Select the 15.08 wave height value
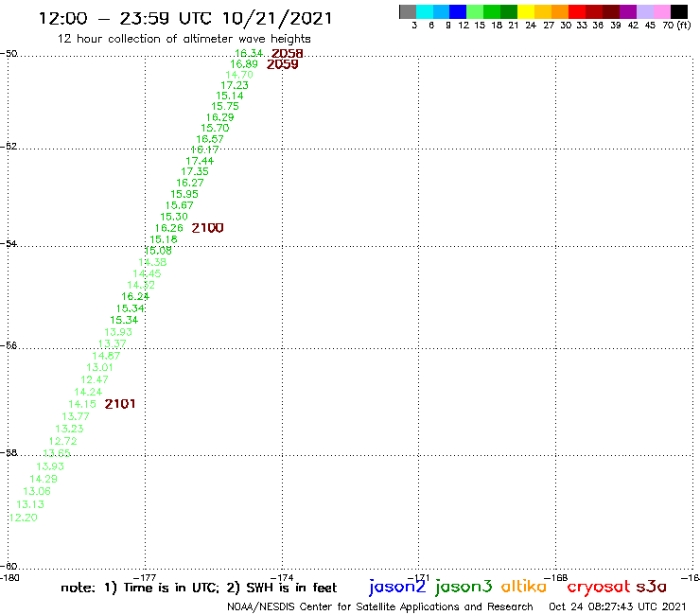This screenshot has height=615, width=700. 158,251
